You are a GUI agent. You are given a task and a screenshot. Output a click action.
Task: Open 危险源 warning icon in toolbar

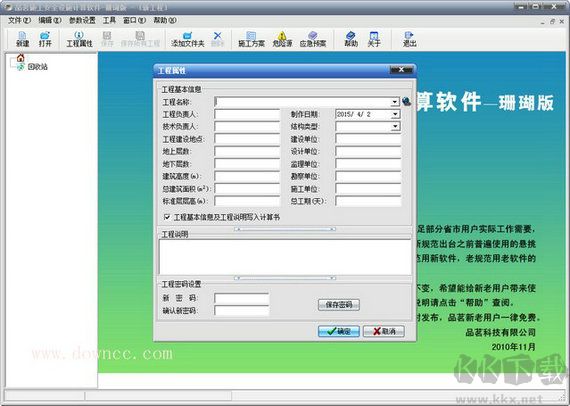[x=282, y=39]
